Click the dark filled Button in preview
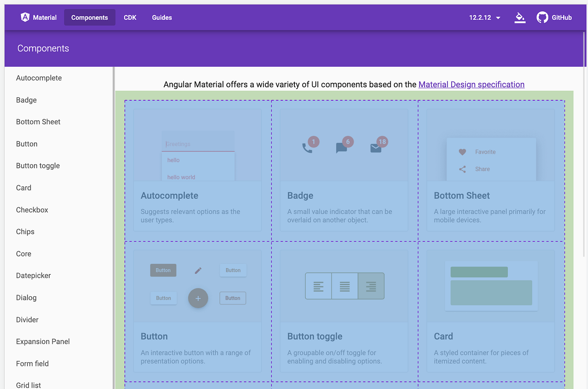The height and width of the screenshot is (389, 588). tap(163, 270)
